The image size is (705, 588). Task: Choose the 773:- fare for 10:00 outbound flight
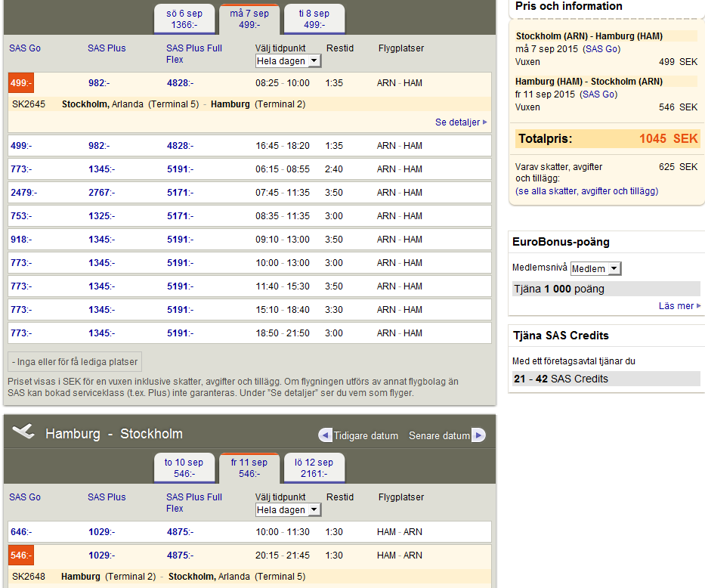point(21,262)
